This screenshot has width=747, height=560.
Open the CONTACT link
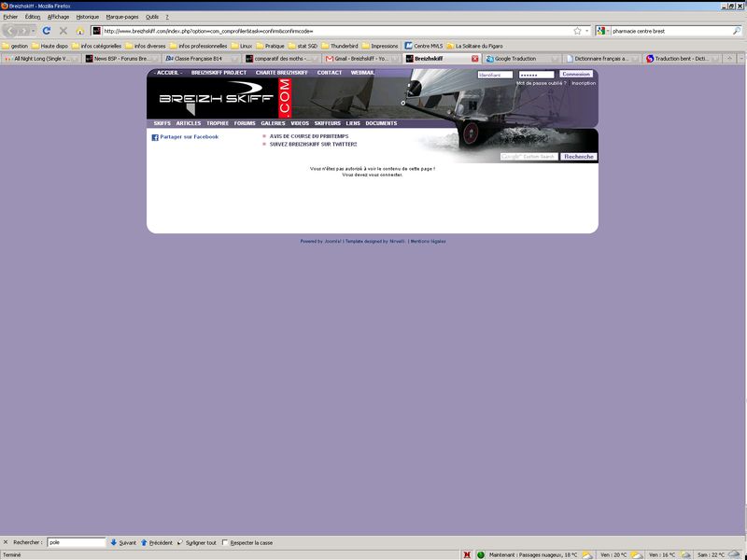(330, 73)
